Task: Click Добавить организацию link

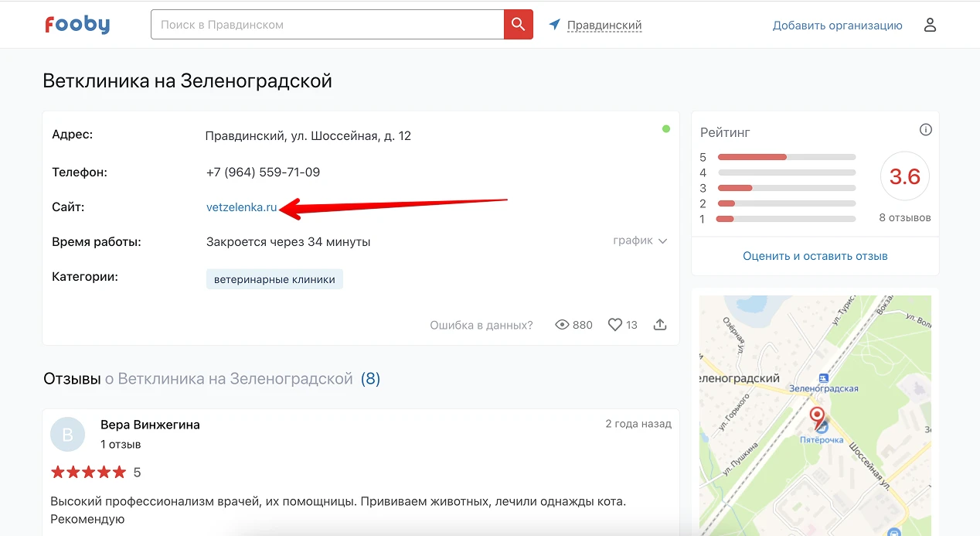Action: [x=837, y=26]
